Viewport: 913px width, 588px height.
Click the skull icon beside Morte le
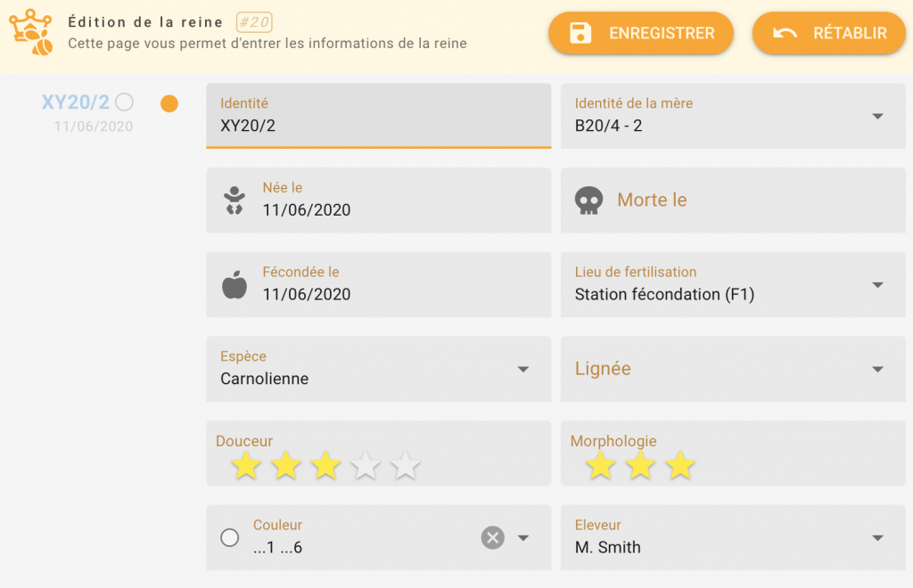pos(588,200)
